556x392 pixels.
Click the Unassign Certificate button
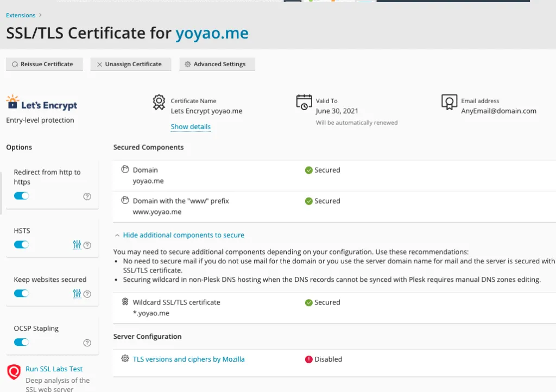point(130,64)
